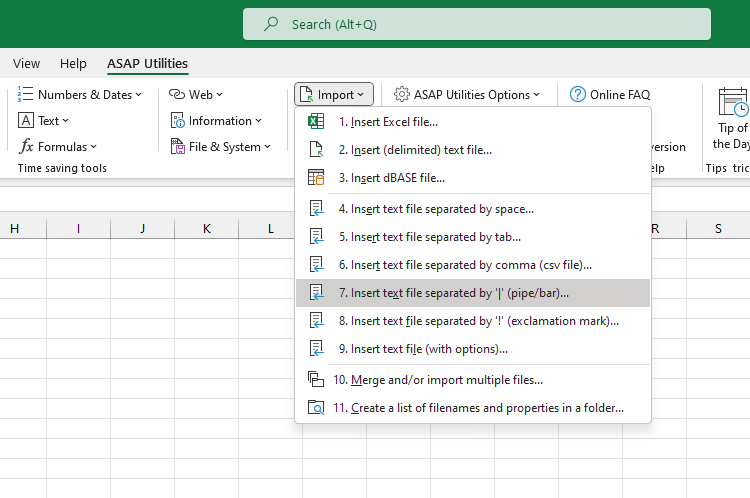Switch to the View ribbon tab
The width and height of the screenshot is (750, 498).
point(26,64)
